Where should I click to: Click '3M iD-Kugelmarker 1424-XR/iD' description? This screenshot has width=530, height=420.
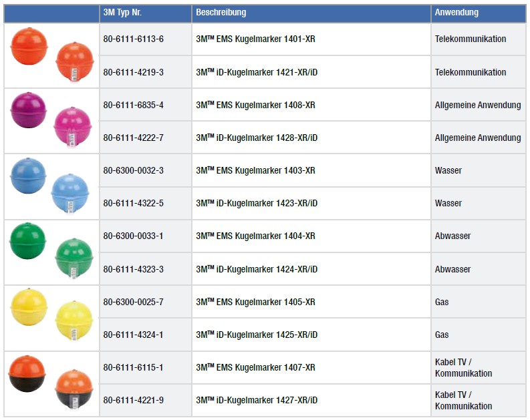257,269
